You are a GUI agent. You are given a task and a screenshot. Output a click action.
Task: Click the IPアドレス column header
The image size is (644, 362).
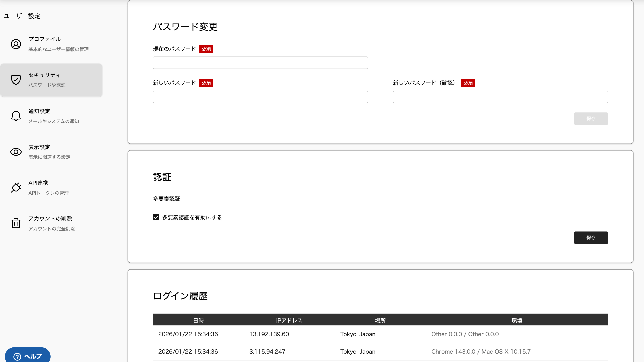click(x=289, y=320)
